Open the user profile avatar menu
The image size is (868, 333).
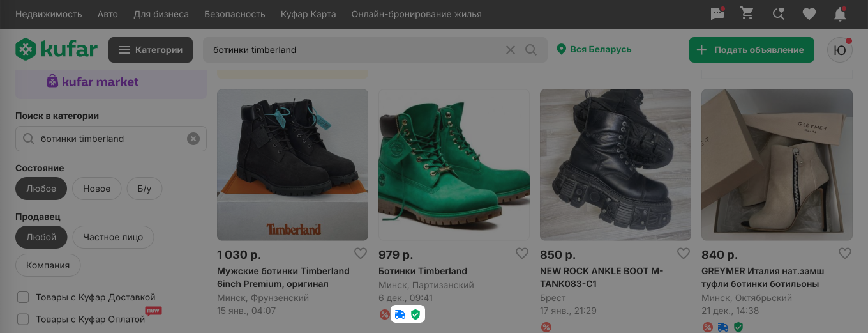[x=840, y=50]
